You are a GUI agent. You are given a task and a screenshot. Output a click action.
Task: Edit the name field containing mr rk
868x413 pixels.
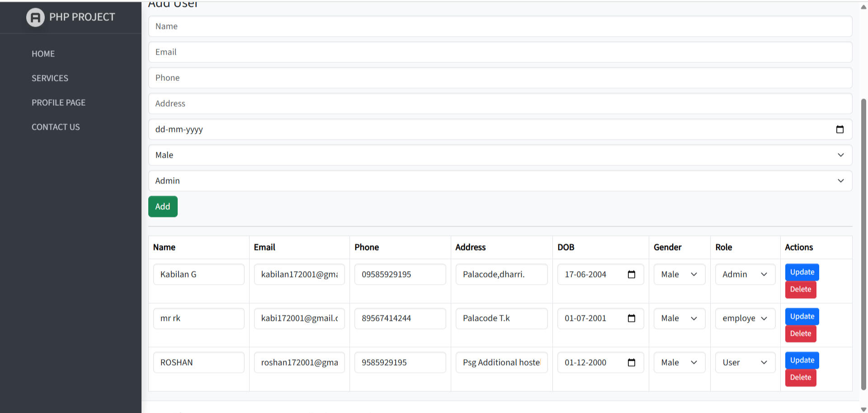coord(199,318)
